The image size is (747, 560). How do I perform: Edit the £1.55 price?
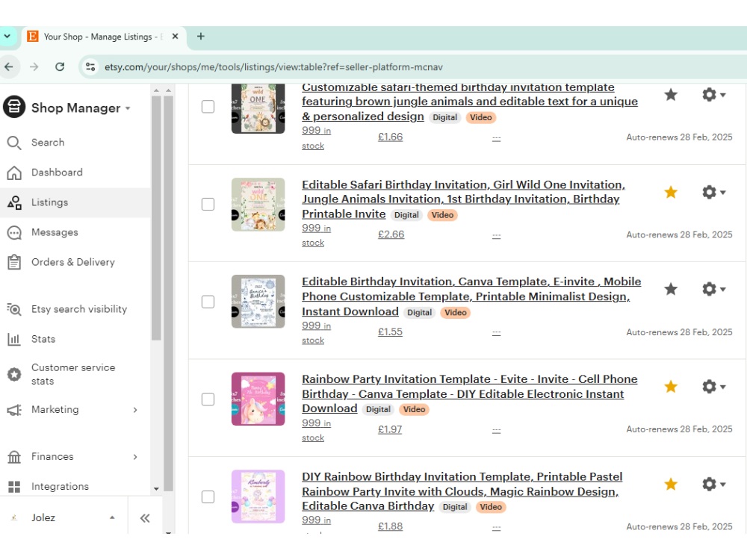click(x=390, y=332)
